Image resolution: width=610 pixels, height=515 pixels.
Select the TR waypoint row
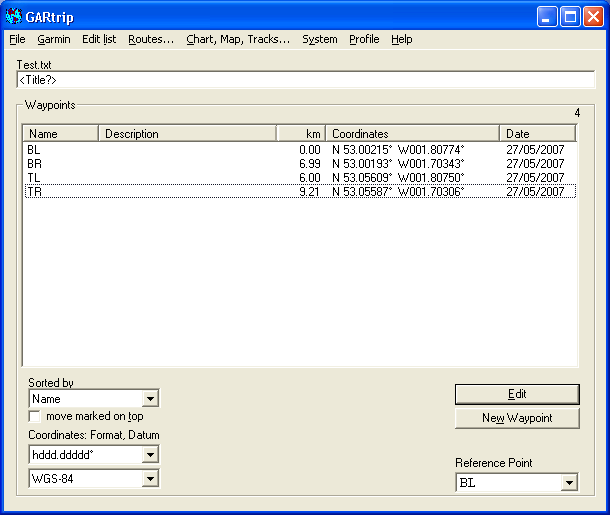click(x=300, y=191)
